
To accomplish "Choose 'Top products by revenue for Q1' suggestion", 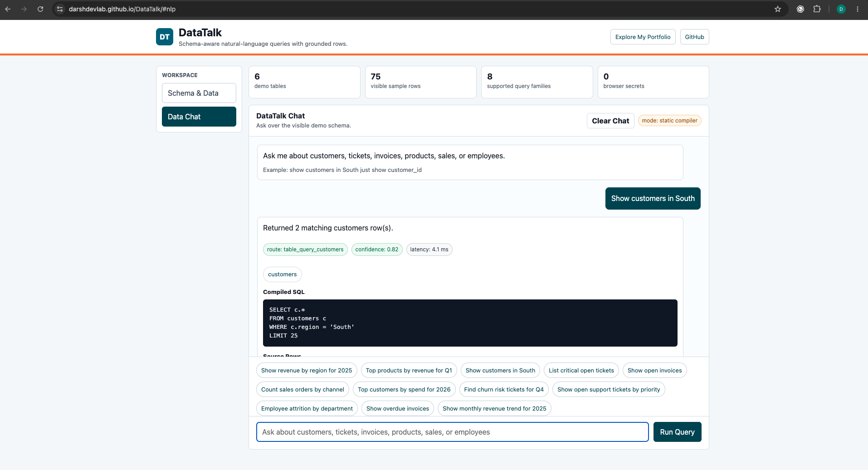I will coord(409,371).
